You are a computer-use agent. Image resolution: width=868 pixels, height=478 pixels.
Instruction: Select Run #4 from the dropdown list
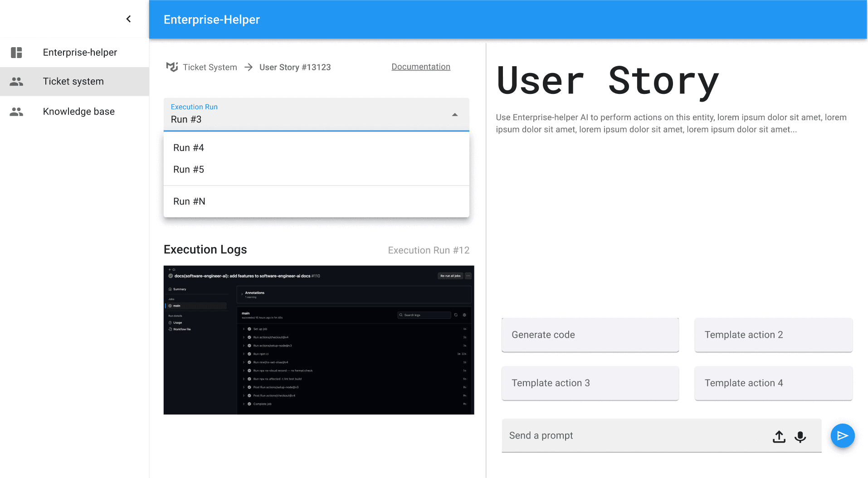189,148
